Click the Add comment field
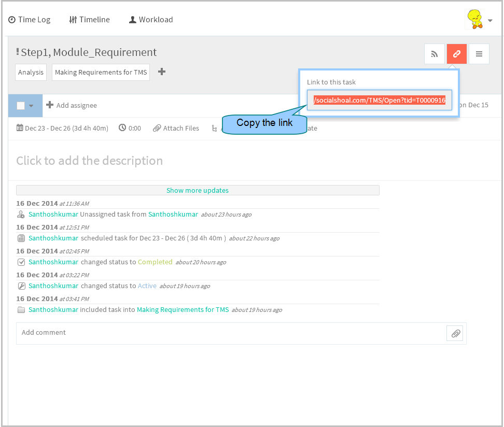504x427 pixels. (231, 334)
